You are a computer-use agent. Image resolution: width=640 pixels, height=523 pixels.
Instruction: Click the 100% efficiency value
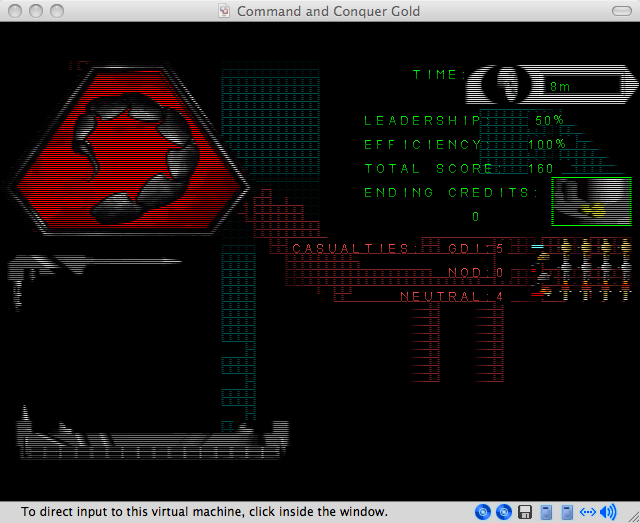pyautogui.click(x=547, y=144)
